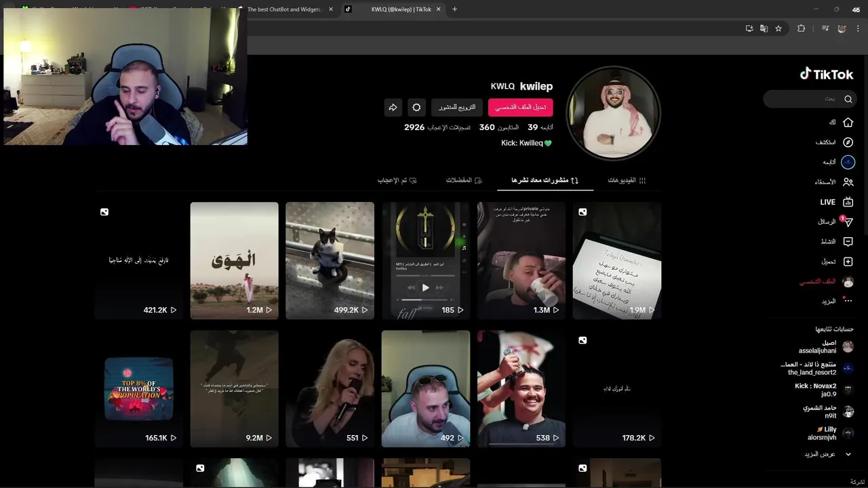Screen dimensions: 868x488
Task: Open the Chrome three-dot menu
Action: click(858, 28)
